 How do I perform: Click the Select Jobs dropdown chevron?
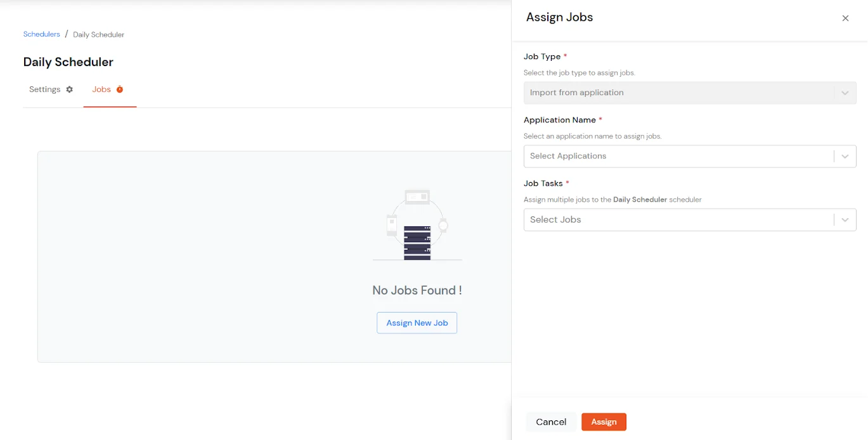[x=845, y=219]
